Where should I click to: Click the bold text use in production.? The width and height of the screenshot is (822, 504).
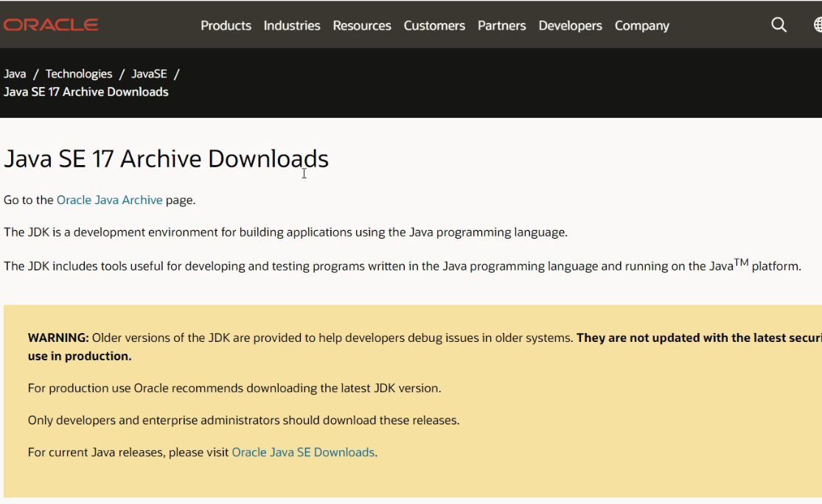(80, 356)
